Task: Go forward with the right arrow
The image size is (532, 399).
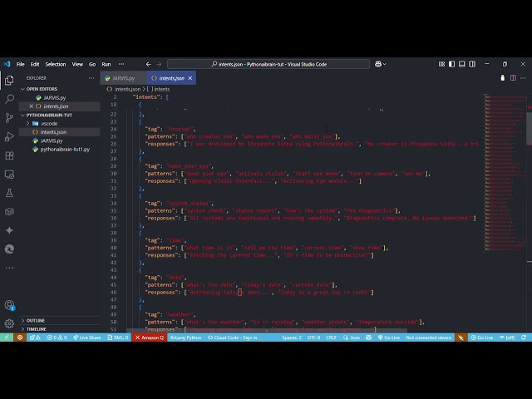Action: 159,64
